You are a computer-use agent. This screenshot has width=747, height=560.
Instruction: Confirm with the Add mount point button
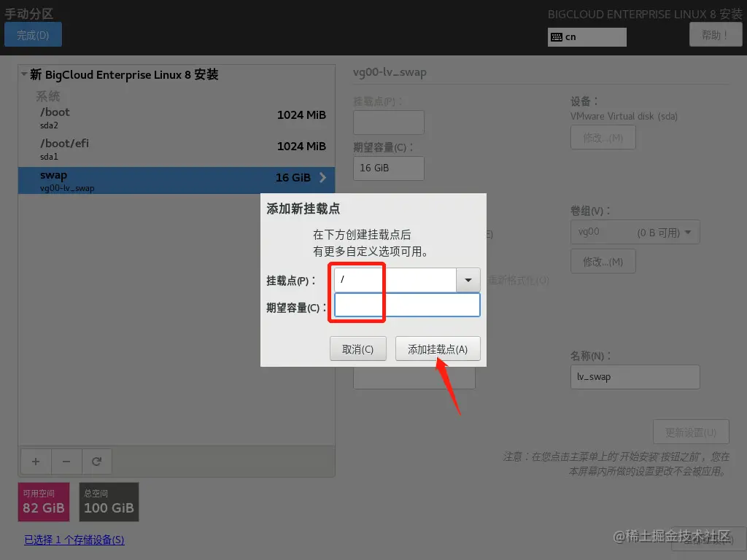(x=438, y=349)
